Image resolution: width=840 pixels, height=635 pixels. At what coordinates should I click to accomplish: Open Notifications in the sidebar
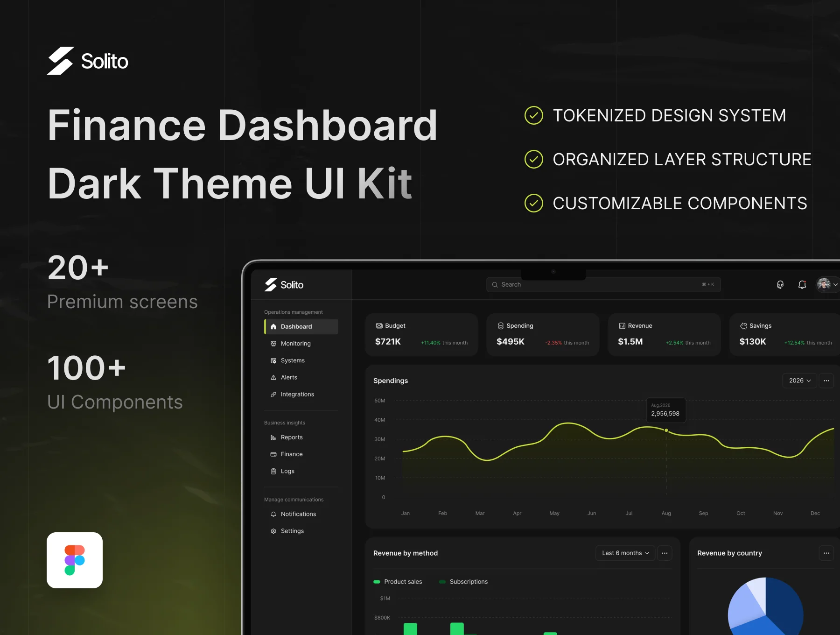coord(301,514)
